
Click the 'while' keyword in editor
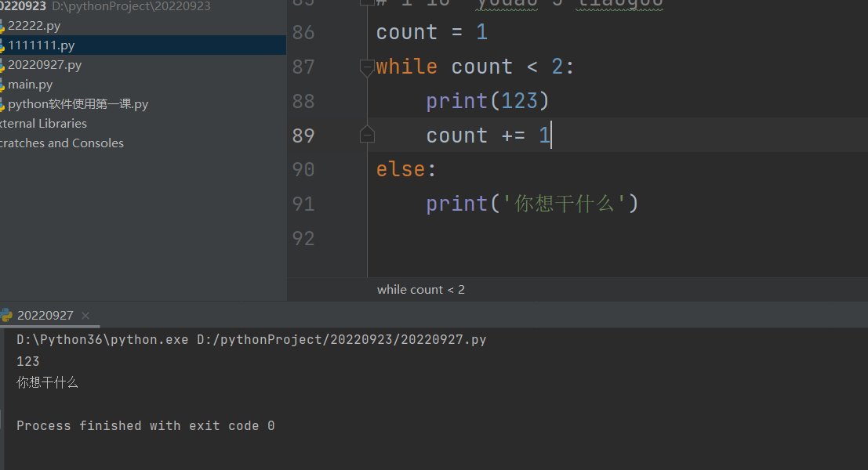click(x=407, y=67)
